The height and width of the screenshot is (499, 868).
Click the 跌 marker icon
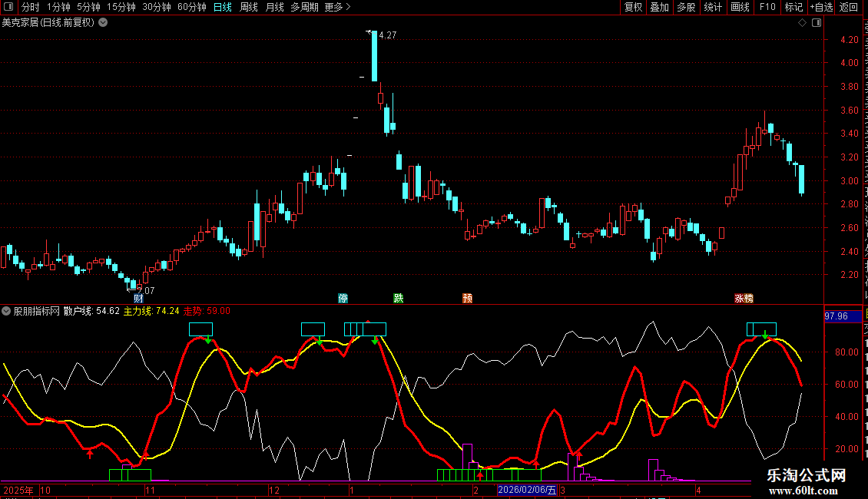399,299
